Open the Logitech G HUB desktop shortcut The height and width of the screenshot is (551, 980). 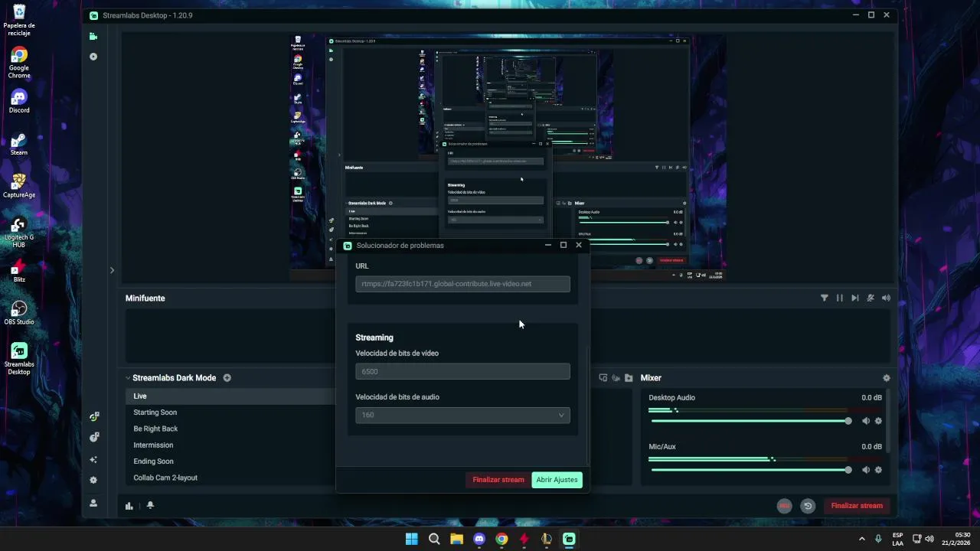click(x=19, y=232)
